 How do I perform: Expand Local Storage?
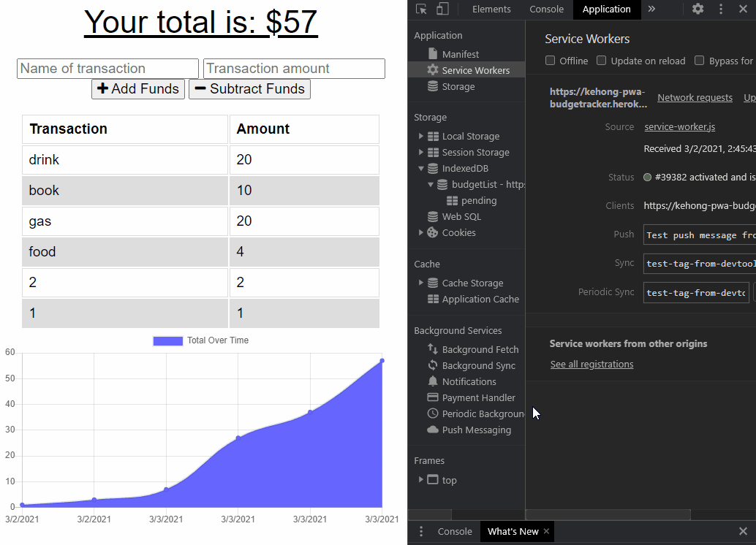tap(420, 136)
